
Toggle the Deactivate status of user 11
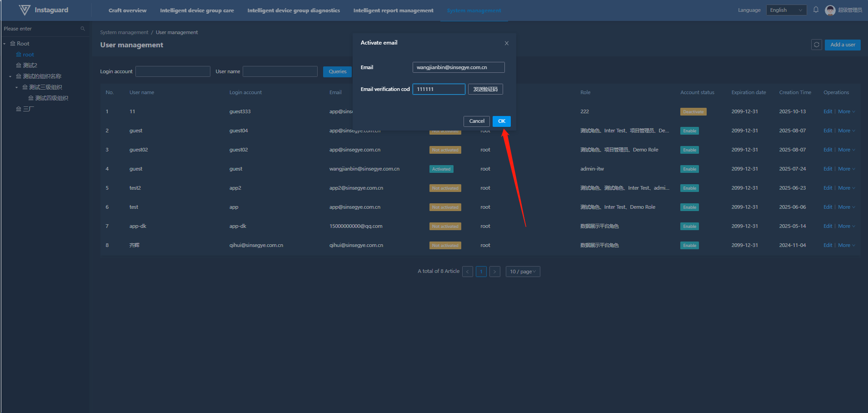(693, 112)
